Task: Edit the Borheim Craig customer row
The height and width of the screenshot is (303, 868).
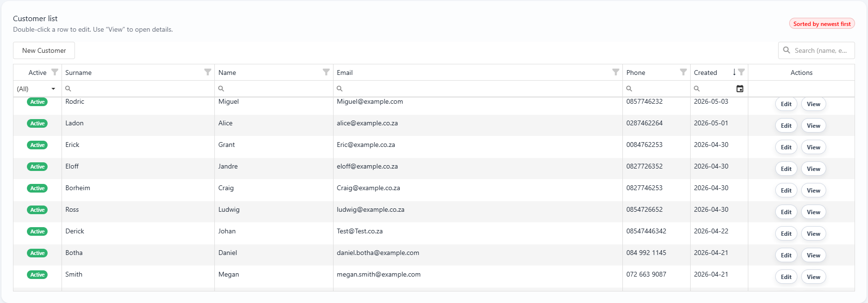Action: coord(786,191)
